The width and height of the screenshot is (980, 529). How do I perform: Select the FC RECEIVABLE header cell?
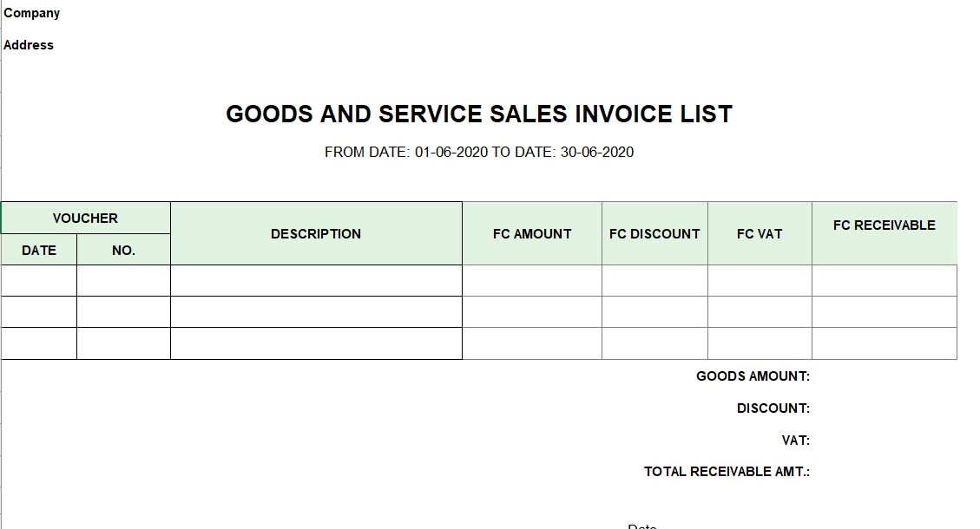click(885, 233)
